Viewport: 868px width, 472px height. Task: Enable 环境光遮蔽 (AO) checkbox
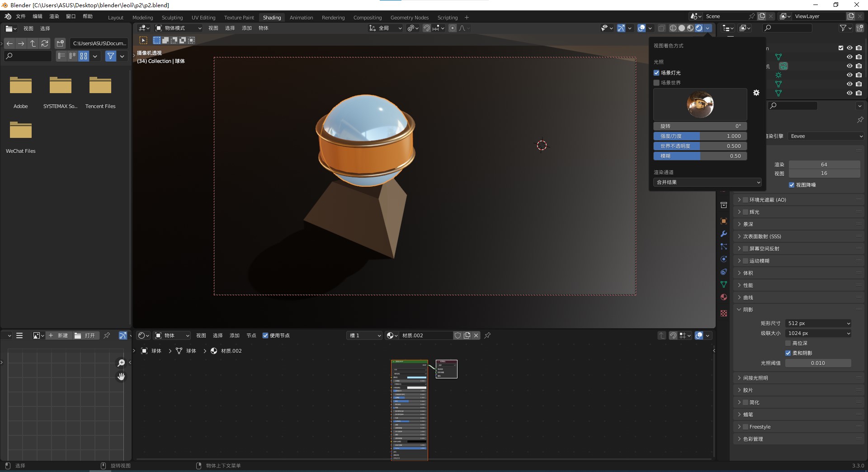pos(745,200)
